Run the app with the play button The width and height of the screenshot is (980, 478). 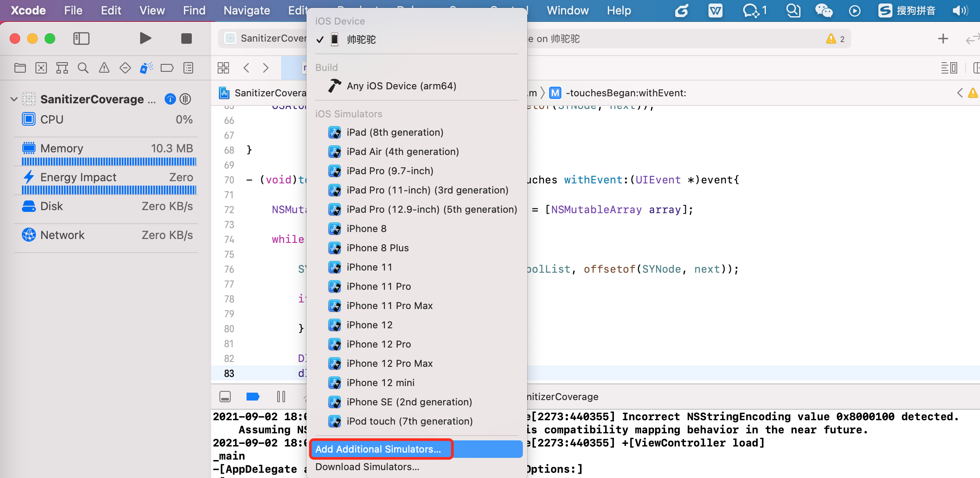pos(145,39)
